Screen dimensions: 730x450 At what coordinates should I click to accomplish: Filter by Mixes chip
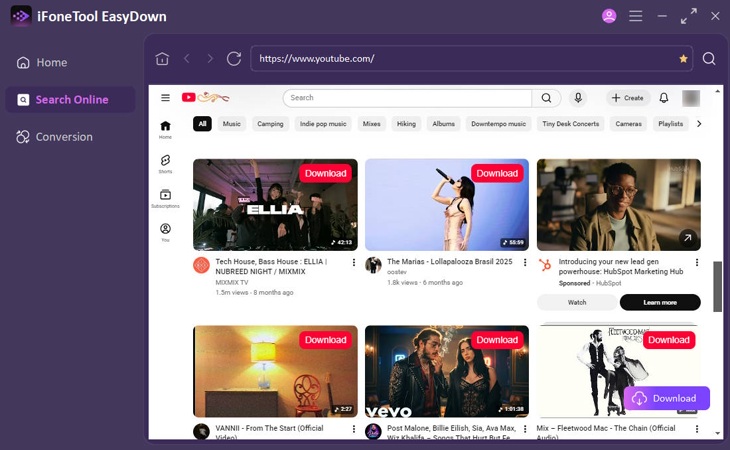[372, 124]
